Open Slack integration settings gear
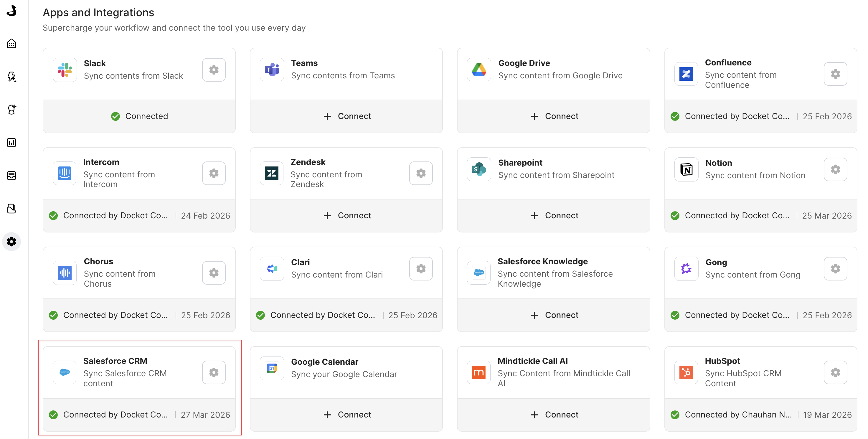Screen dimensions: 868x439 coord(214,70)
